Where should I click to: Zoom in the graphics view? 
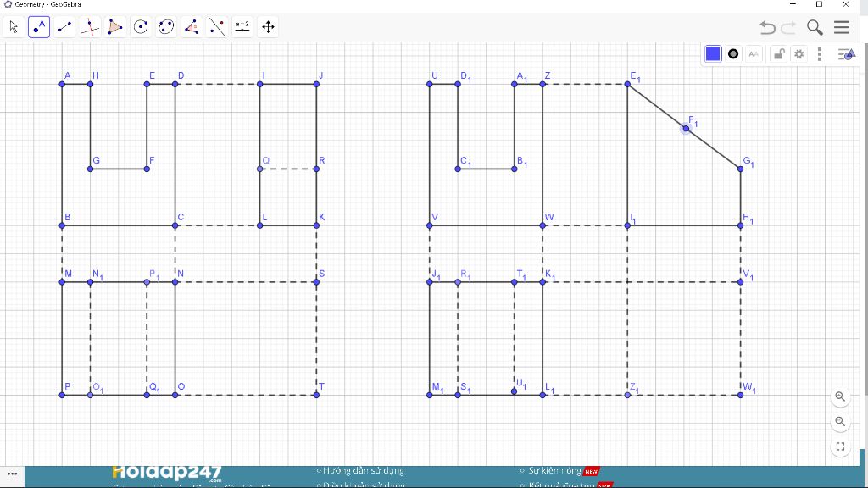point(840,396)
